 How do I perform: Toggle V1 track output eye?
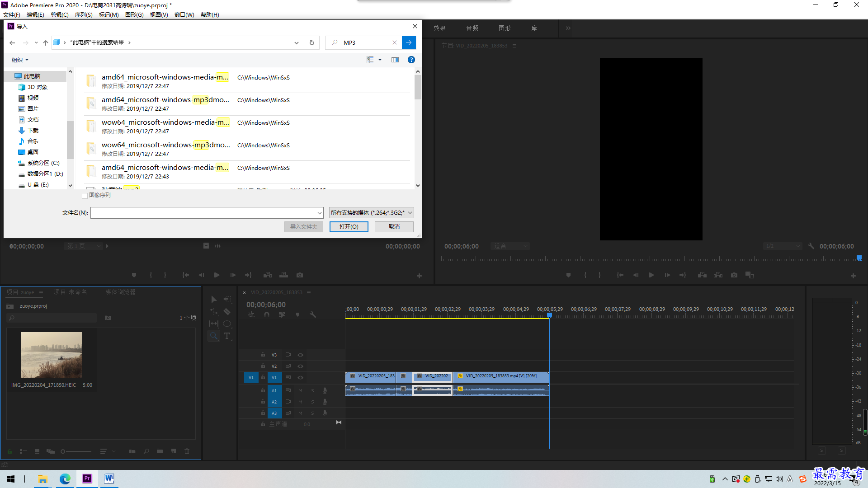(x=300, y=378)
